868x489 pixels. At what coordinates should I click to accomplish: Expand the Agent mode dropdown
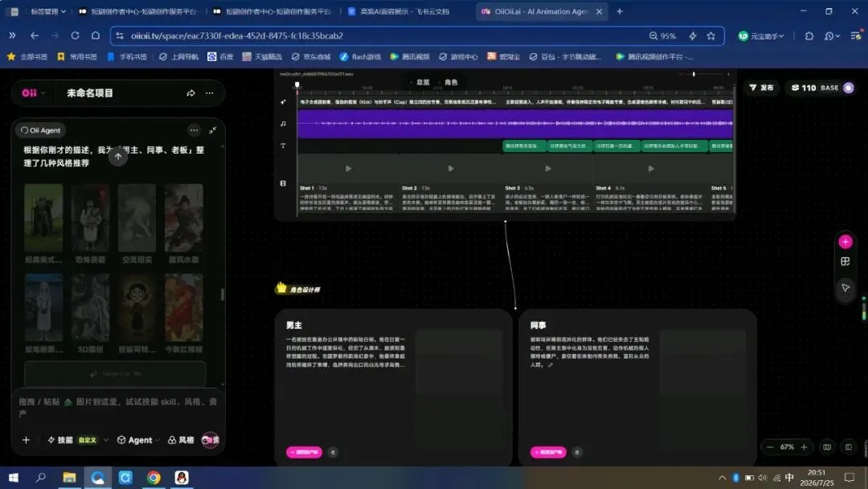click(x=138, y=440)
